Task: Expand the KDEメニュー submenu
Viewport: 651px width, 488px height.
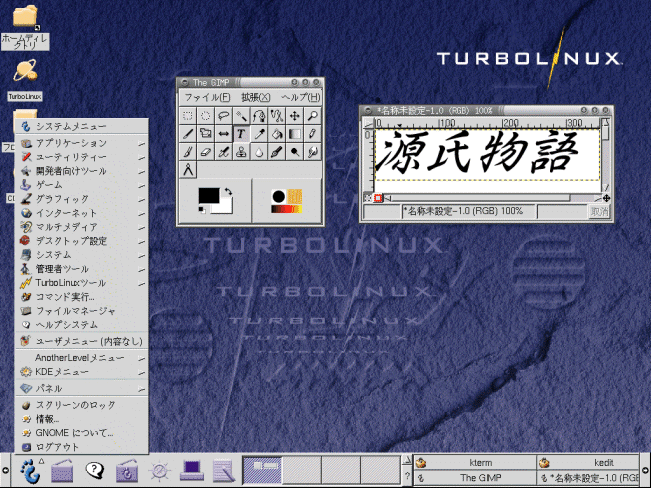Action: [82, 372]
